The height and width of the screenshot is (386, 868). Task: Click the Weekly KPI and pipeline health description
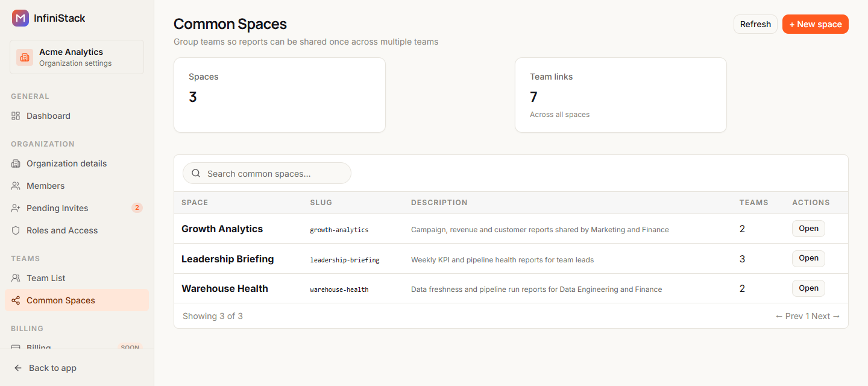pos(503,260)
